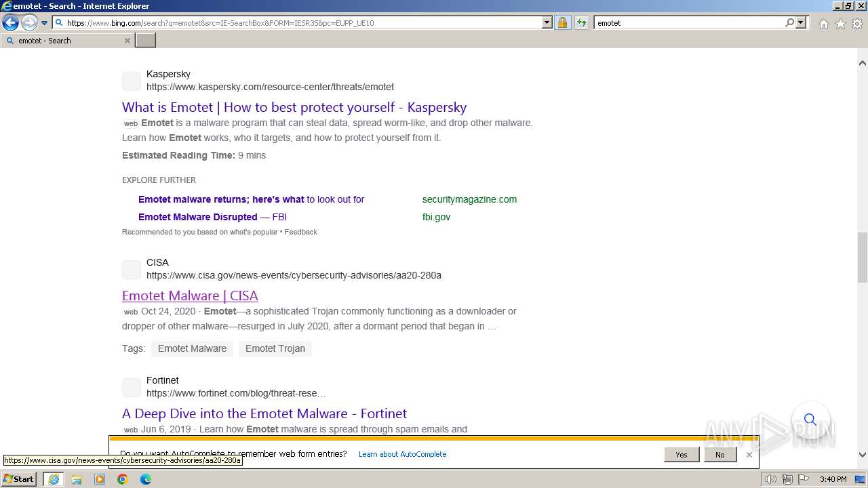Click the page scrollbar down arrow

pyautogui.click(x=862, y=455)
